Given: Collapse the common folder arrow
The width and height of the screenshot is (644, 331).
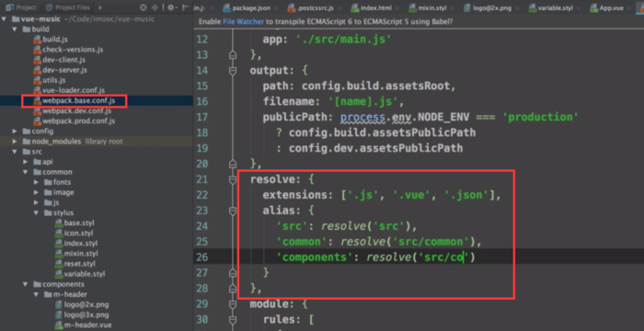Looking at the screenshot, I should click(26, 172).
